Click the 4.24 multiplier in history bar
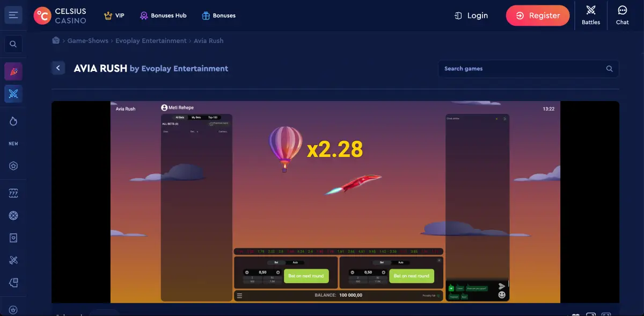The image size is (644, 316). click(301, 252)
